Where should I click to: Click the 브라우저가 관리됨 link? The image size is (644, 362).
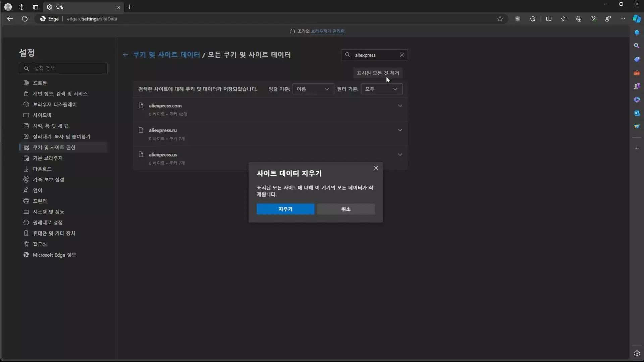(328, 31)
